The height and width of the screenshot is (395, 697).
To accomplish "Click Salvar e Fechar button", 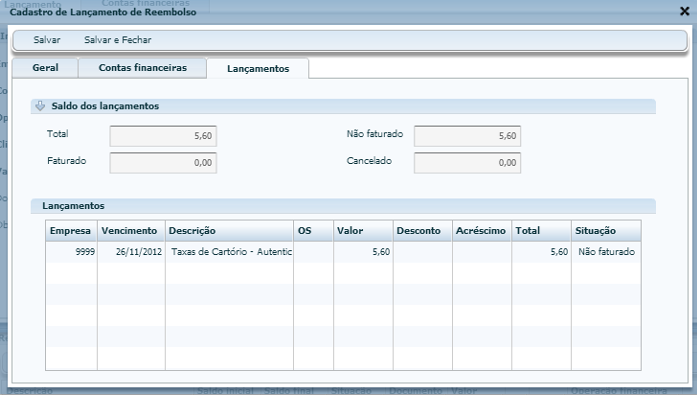I will [118, 40].
